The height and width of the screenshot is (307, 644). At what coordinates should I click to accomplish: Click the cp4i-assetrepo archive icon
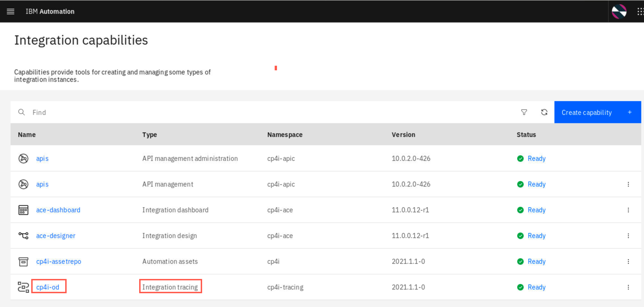tap(23, 262)
